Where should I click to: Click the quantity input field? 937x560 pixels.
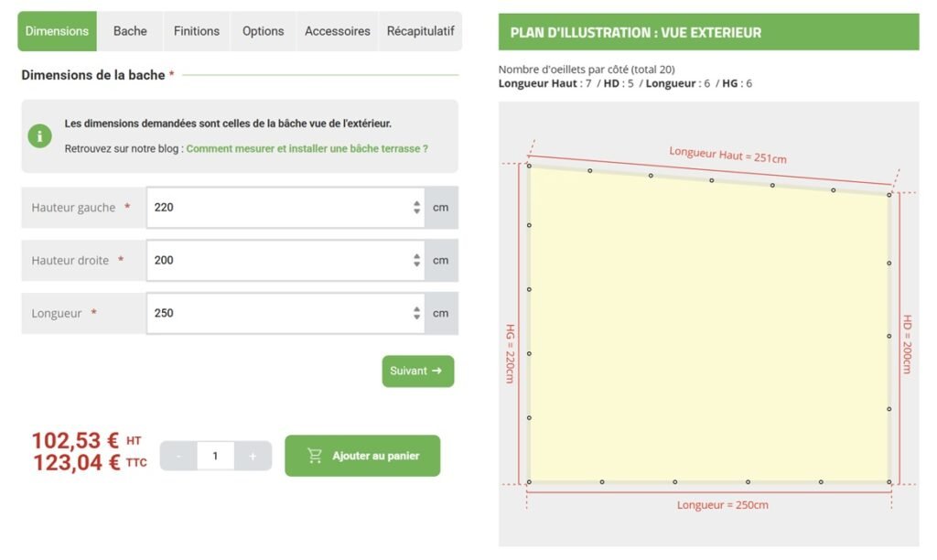coord(216,456)
